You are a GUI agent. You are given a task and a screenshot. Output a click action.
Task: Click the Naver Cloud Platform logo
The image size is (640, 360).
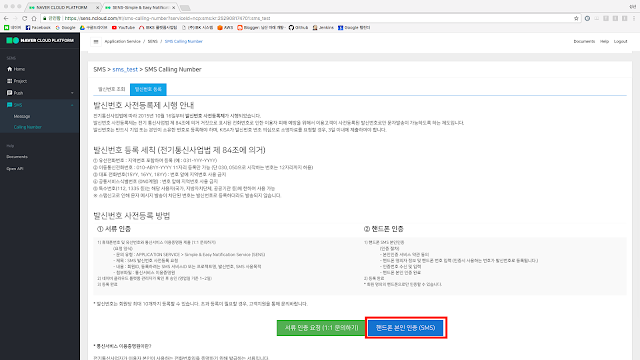[40, 40]
